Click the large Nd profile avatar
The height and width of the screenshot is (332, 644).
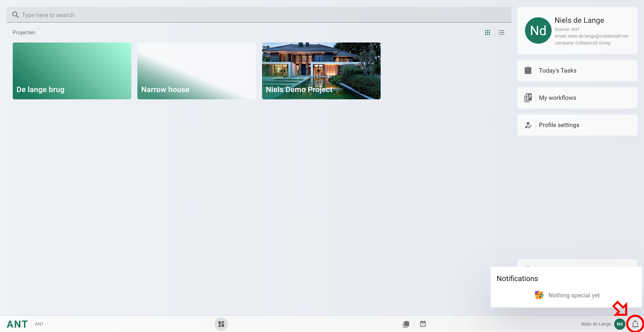(x=538, y=31)
